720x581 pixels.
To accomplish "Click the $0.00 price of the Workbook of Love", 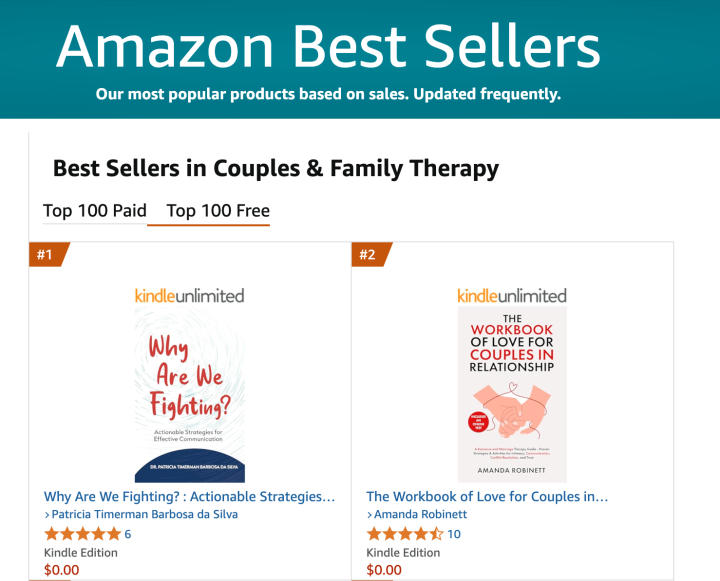I will (x=384, y=571).
